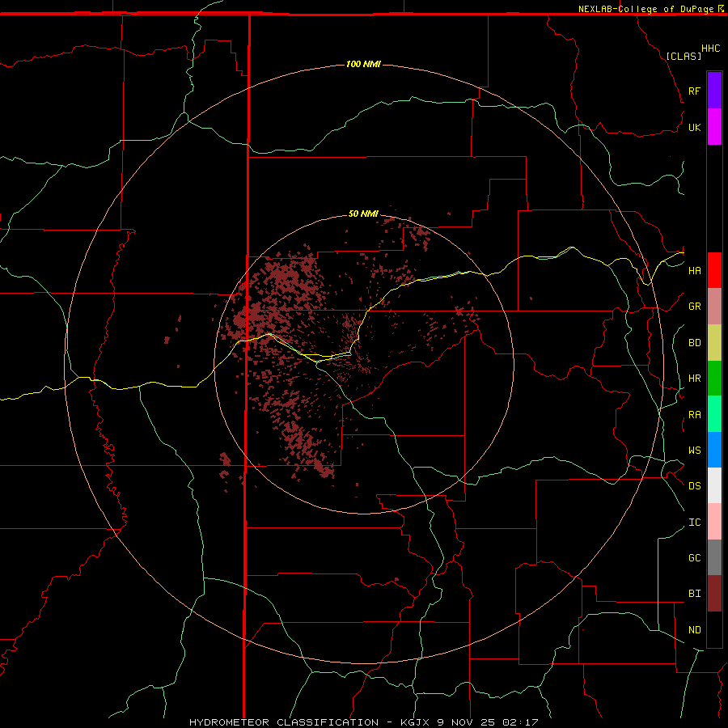This screenshot has height=728, width=728.
Task: Click the IC legend label
Action: (x=694, y=523)
